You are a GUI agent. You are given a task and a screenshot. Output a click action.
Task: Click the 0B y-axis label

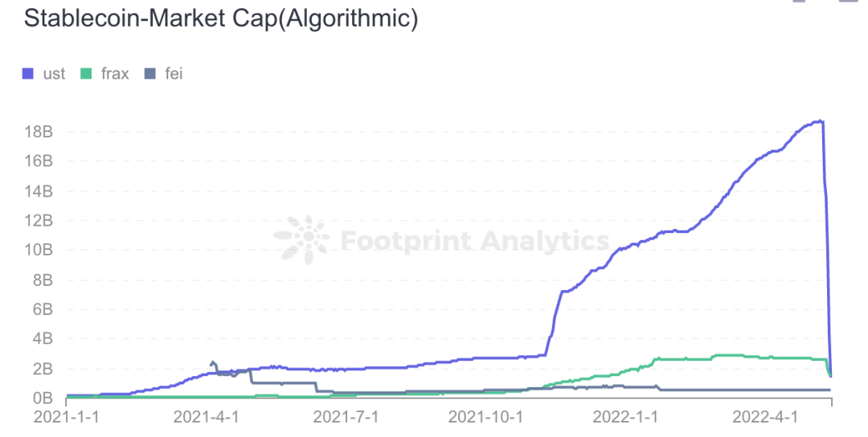[x=42, y=398]
